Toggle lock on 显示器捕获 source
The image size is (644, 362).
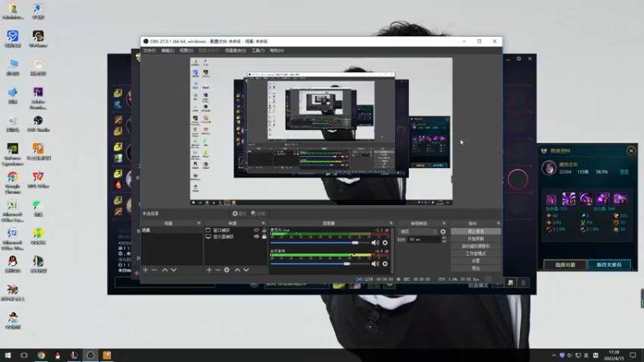(x=264, y=237)
